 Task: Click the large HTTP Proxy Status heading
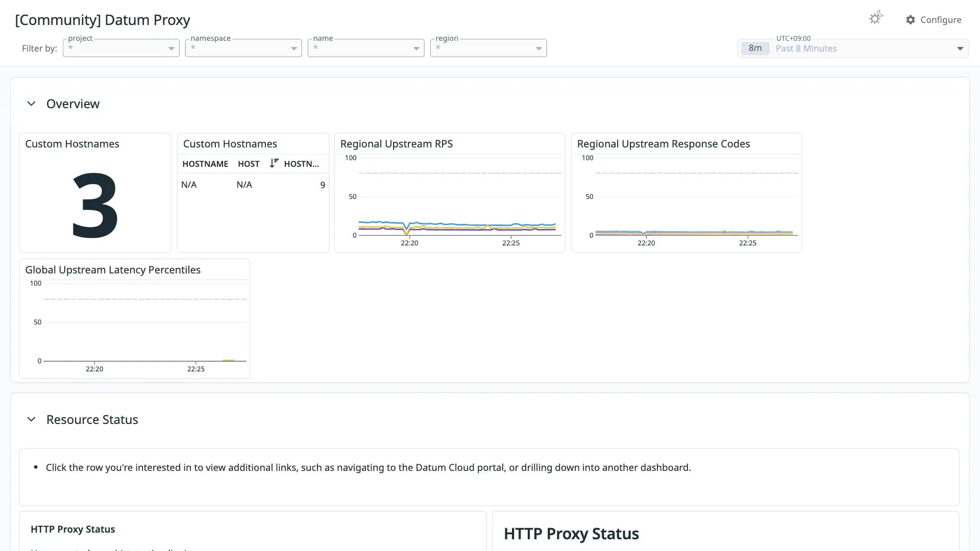point(571,534)
